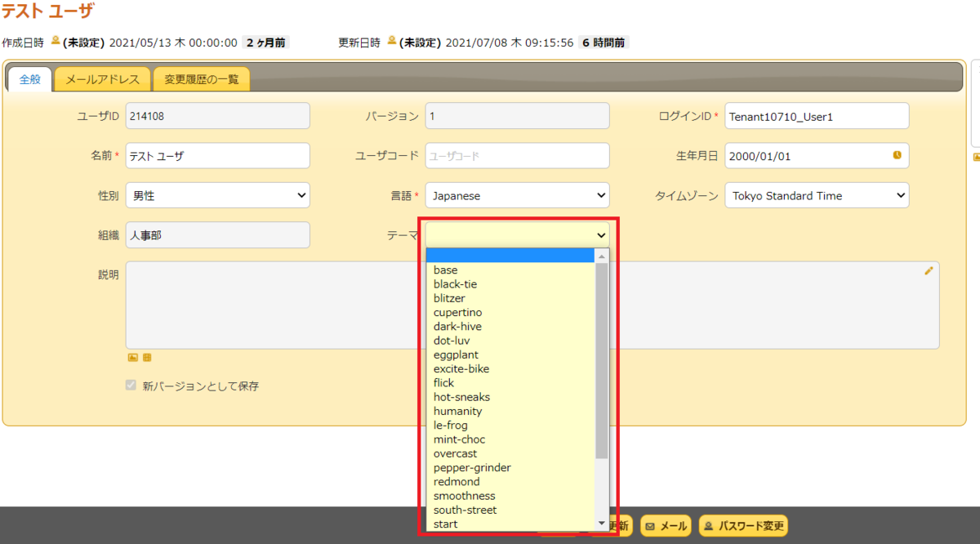Choose excite-bike in the theme list
Image resolution: width=980 pixels, height=544 pixels.
511,368
